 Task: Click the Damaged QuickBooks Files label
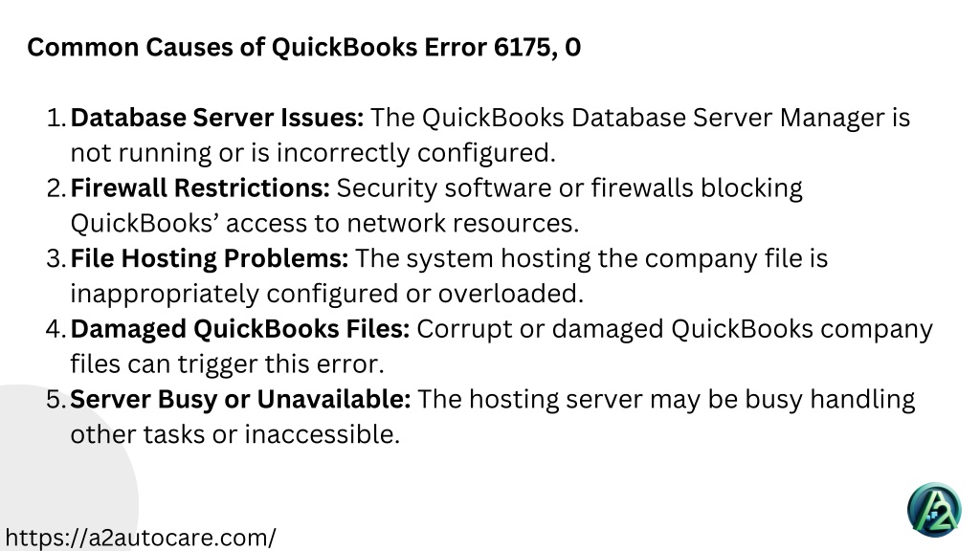pyautogui.click(x=240, y=329)
